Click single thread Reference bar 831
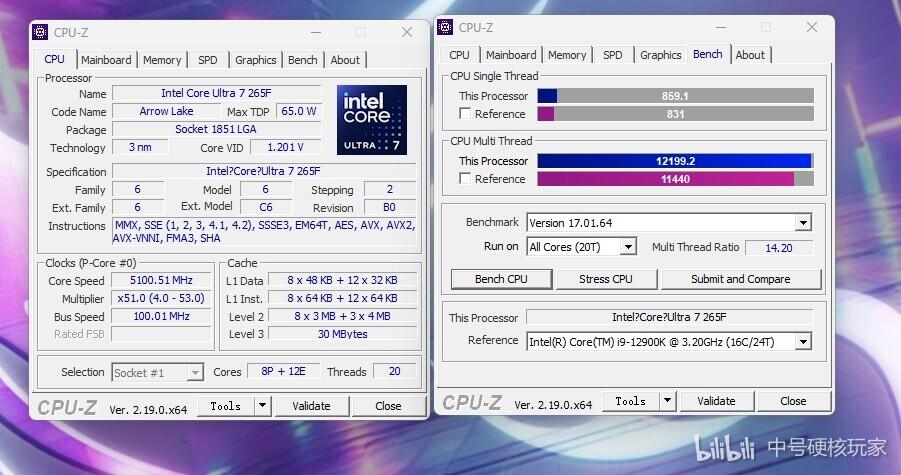This screenshot has width=901, height=475. [675, 114]
